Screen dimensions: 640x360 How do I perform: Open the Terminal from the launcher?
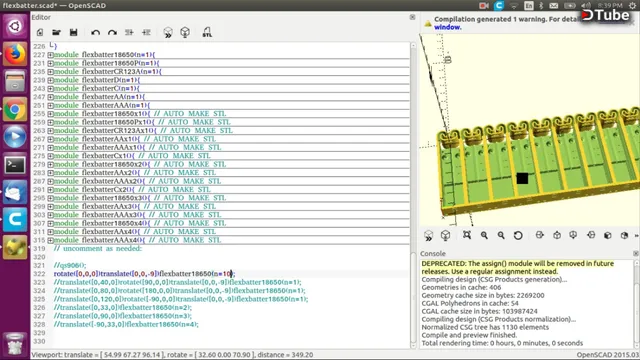tap(15, 165)
